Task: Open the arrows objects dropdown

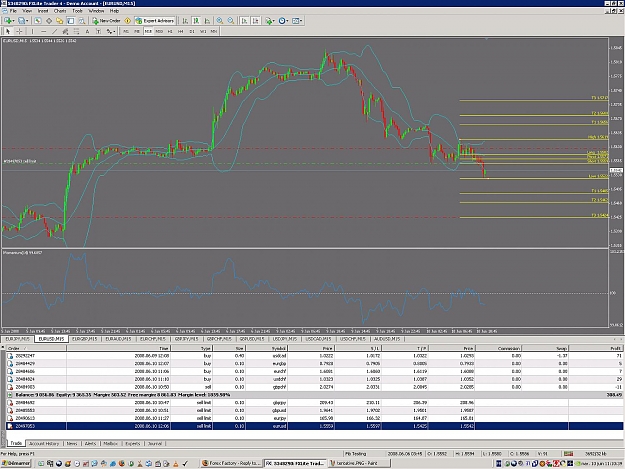Action: pos(111,31)
